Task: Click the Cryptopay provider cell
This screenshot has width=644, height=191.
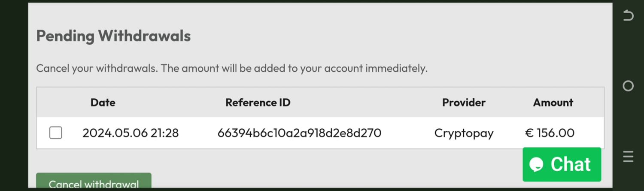Action: click(464, 133)
